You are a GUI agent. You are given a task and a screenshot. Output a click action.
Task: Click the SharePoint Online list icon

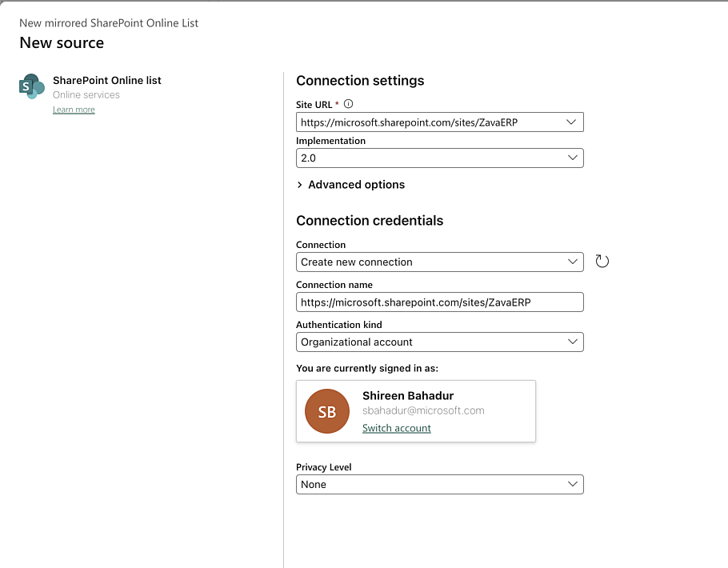pyautogui.click(x=31, y=86)
